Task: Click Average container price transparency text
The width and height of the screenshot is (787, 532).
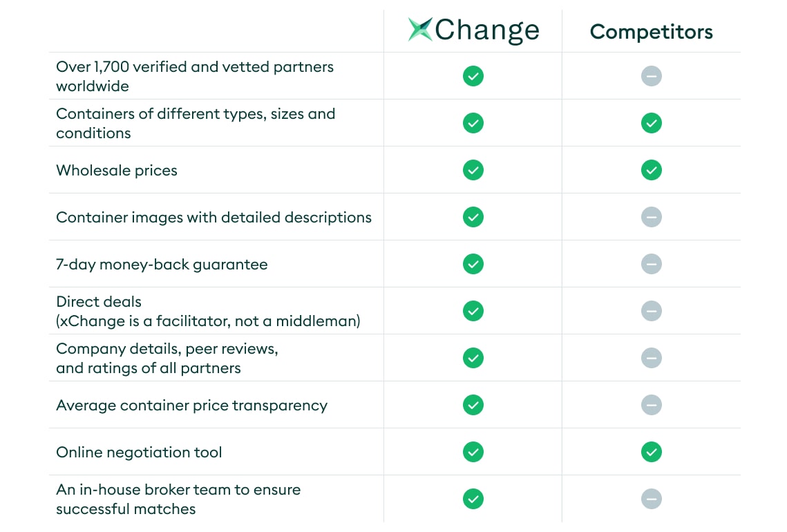Action: (191, 406)
